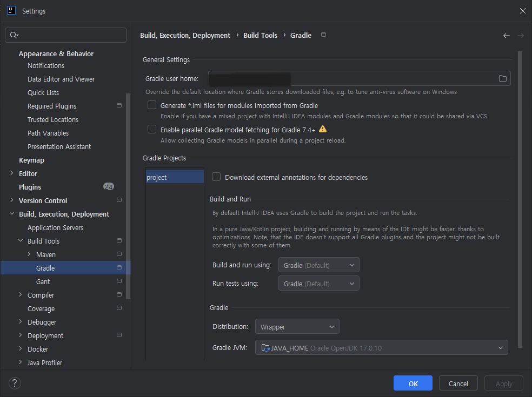Expand the Debugger node
Image resolution: width=532 pixels, height=397 pixels.
tap(21, 322)
